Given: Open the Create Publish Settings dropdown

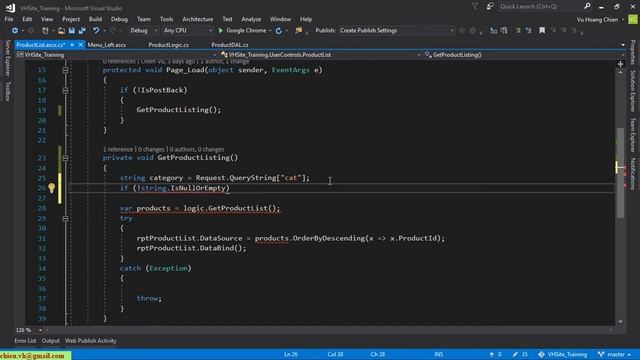Looking at the screenshot, I should [x=396, y=31].
